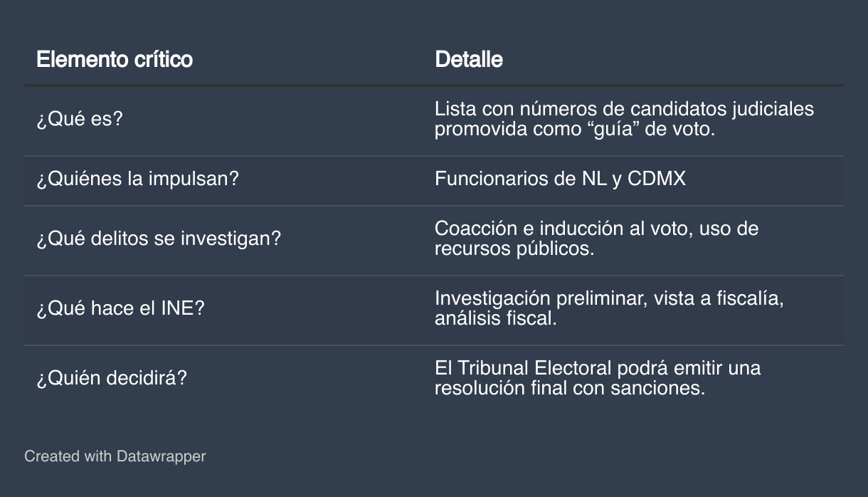The height and width of the screenshot is (497, 868).
Task: Click the word 'Datawrapper' in the footer
Action: click(162, 456)
